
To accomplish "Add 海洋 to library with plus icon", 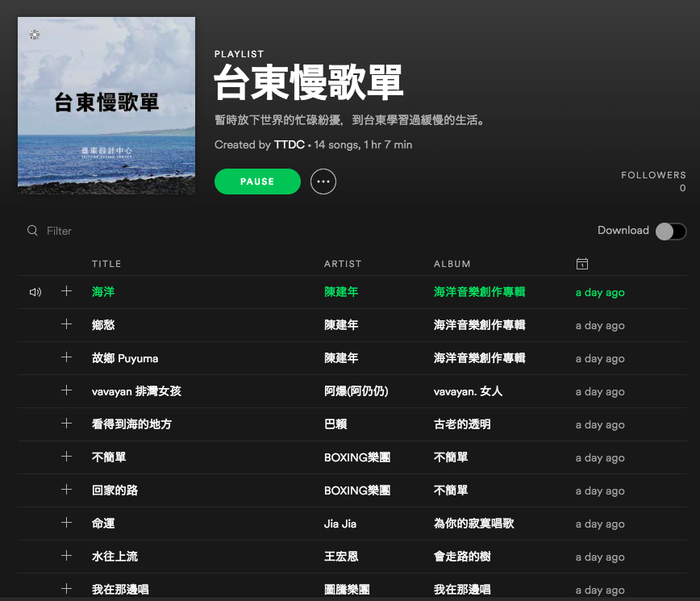I will click(66, 291).
